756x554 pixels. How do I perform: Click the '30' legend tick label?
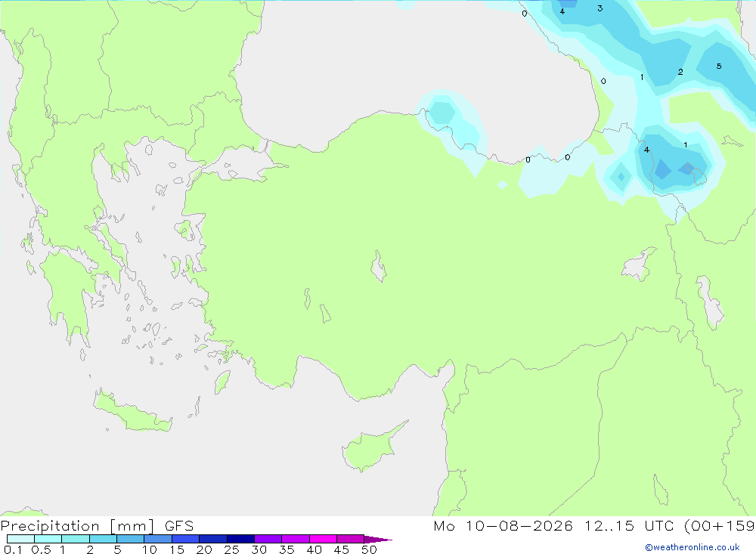(259, 549)
